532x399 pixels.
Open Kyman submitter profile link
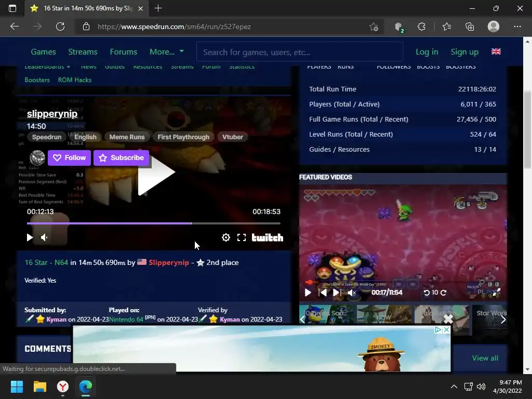pyautogui.click(x=56, y=320)
